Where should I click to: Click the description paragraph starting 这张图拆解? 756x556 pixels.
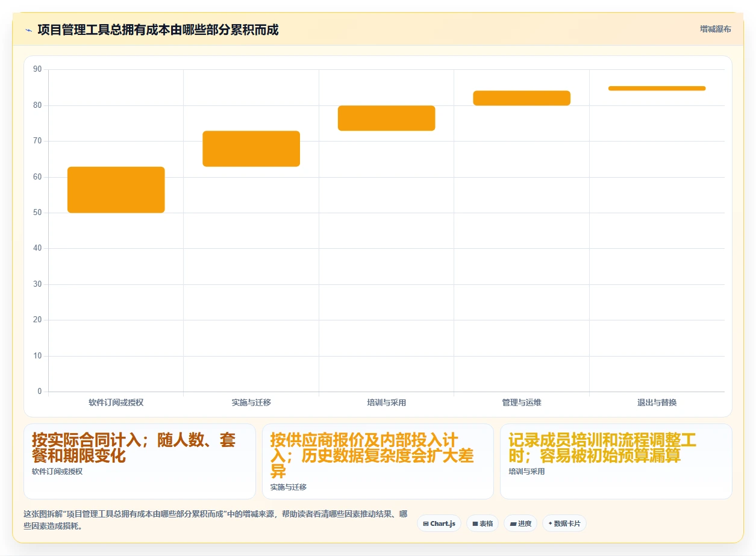click(215, 520)
